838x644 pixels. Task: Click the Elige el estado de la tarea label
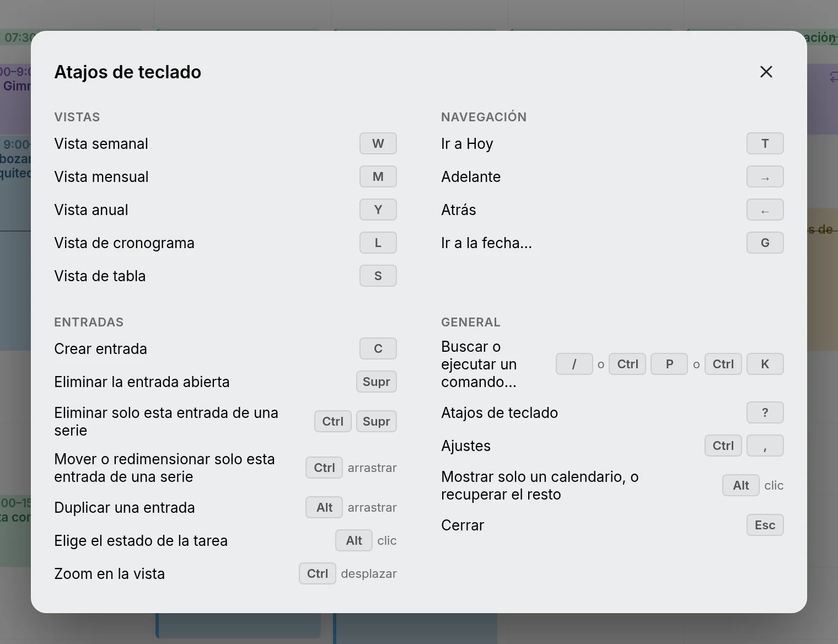(141, 541)
